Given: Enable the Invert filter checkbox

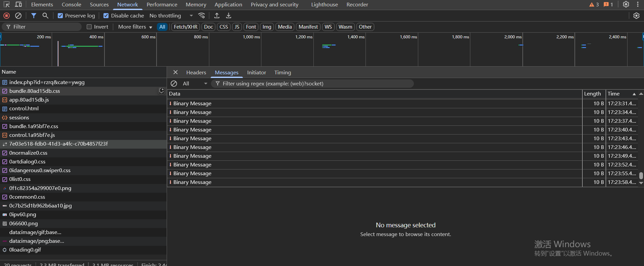Looking at the screenshot, I should click(89, 27).
